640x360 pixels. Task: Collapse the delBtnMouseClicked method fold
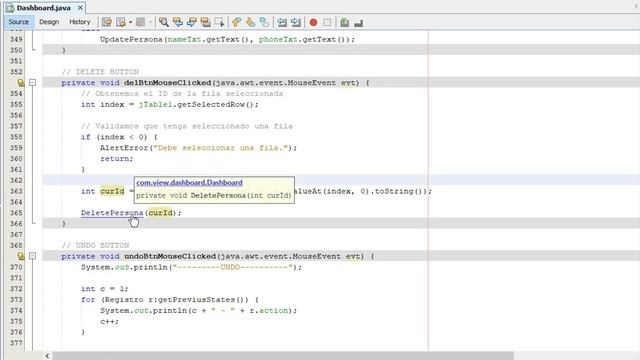[x=33, y=83]
